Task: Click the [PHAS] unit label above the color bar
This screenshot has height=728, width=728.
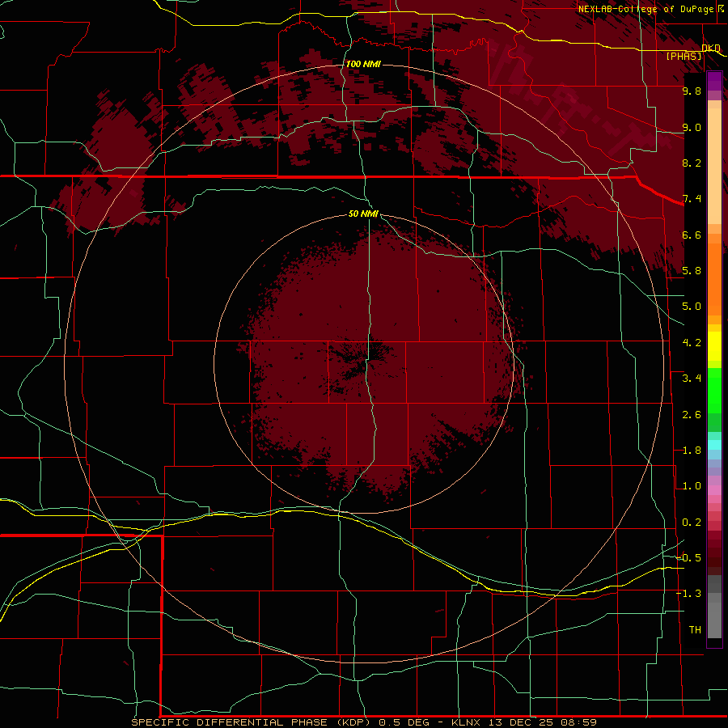Action: pos(684,56)
